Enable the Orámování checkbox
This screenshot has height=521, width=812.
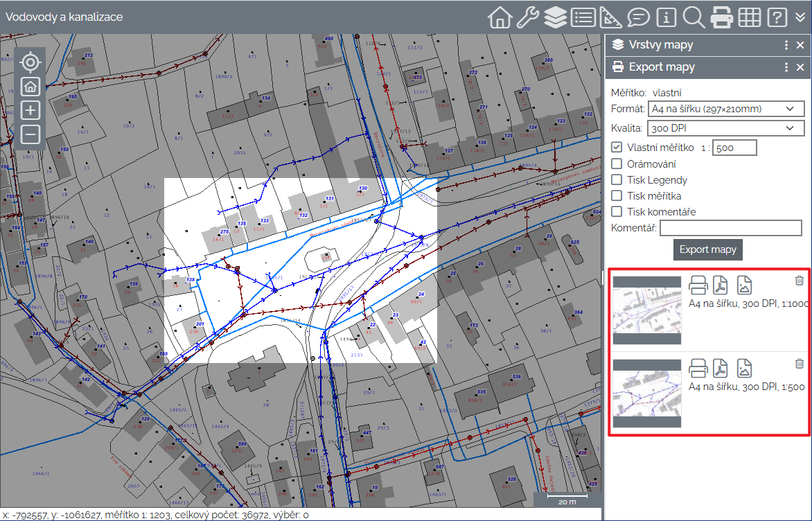617,164
